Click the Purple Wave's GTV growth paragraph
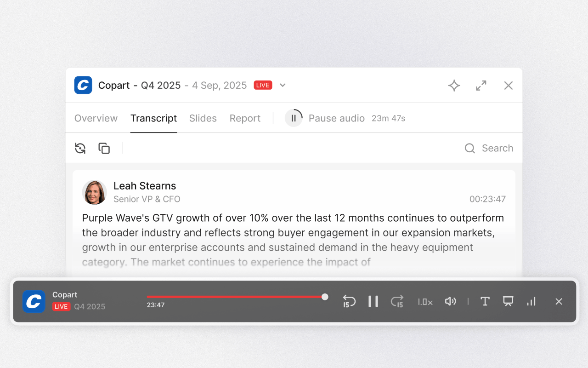588x368 pixels. pyautogui.click(x=293, y=240)
